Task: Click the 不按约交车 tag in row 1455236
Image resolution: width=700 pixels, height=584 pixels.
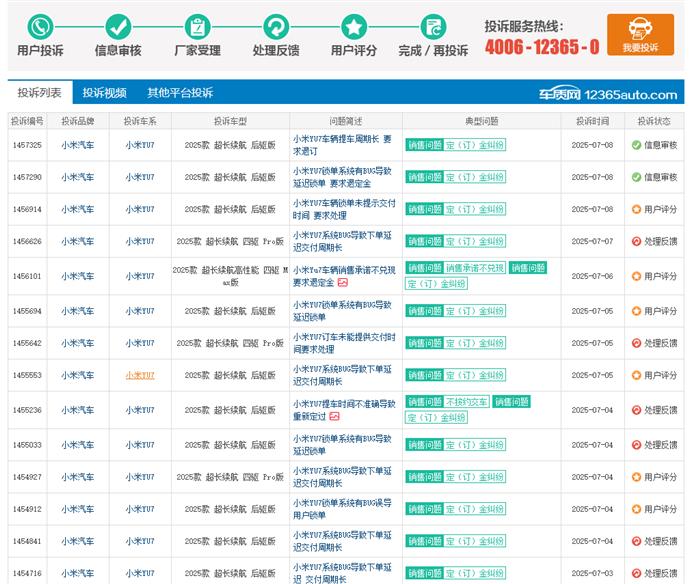Action: (x=467, y=402)
